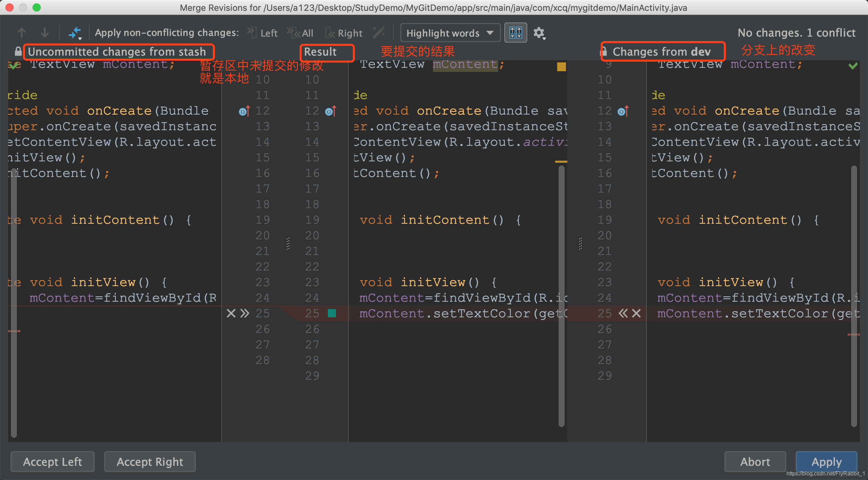Click the magic wand resolve icon
This screenshot has height=480, width=868.
coord(378,33)
